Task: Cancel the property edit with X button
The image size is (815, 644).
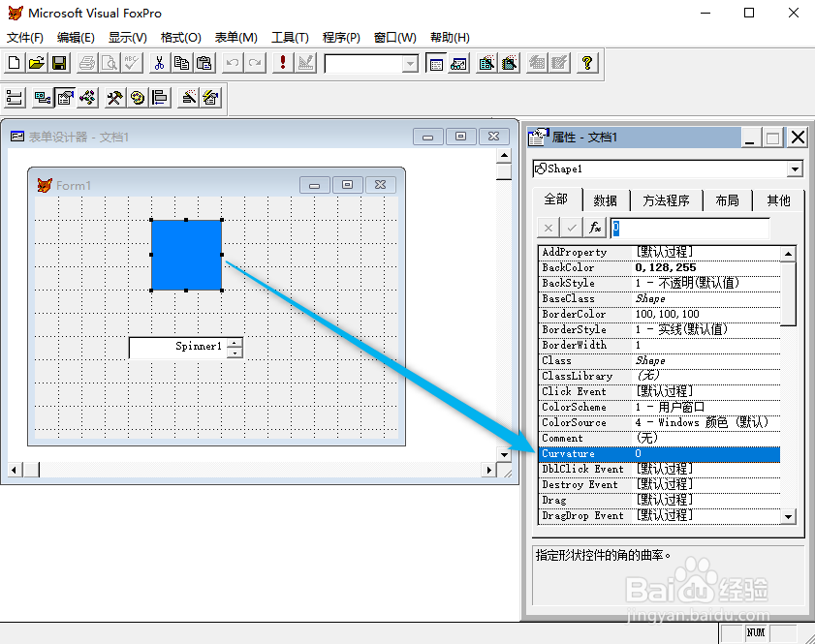Action: 549,228
